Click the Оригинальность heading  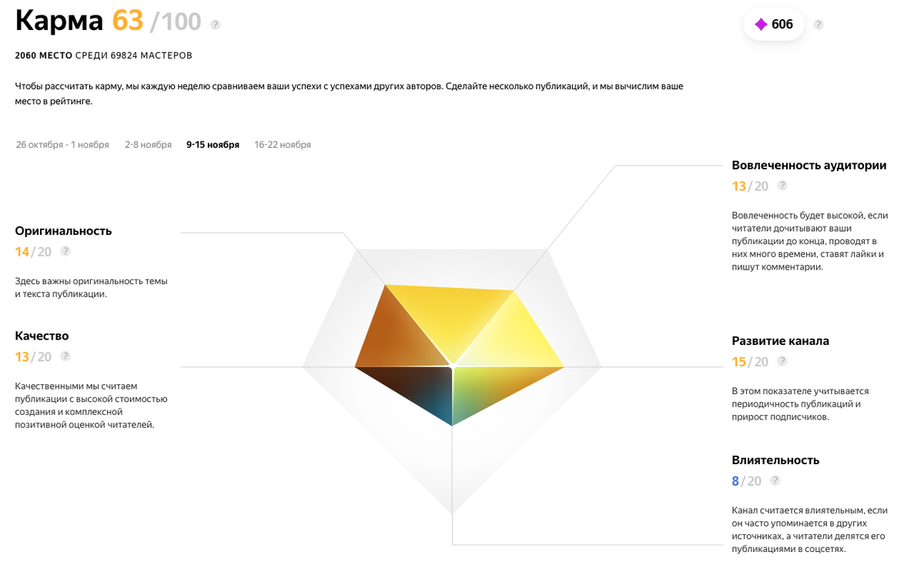[63, 231]
